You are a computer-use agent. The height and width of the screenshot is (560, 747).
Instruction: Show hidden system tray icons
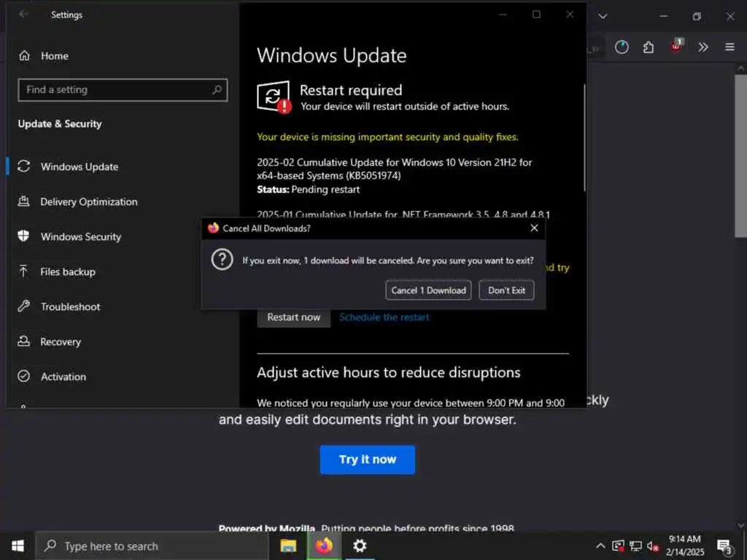pyautogui.click(x=601, y=546)
